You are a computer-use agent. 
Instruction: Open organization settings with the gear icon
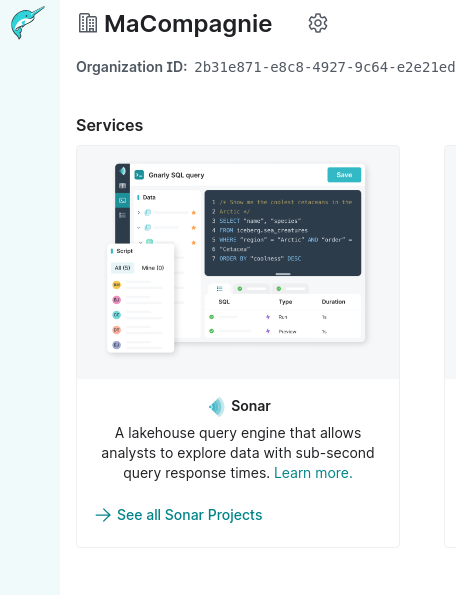coord(318,24)
